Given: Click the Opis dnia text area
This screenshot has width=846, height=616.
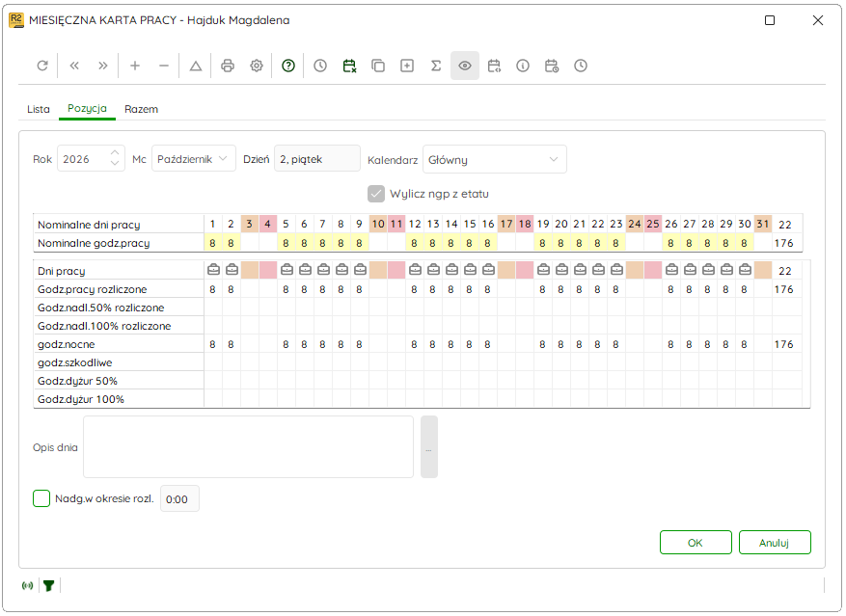Looking at the screenshot, I should point(248,446).
